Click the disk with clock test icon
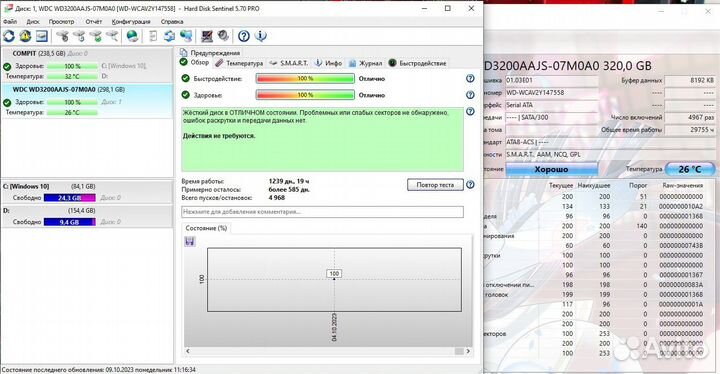720x374 pixels. pyautogui.click(x=63, y=36)
